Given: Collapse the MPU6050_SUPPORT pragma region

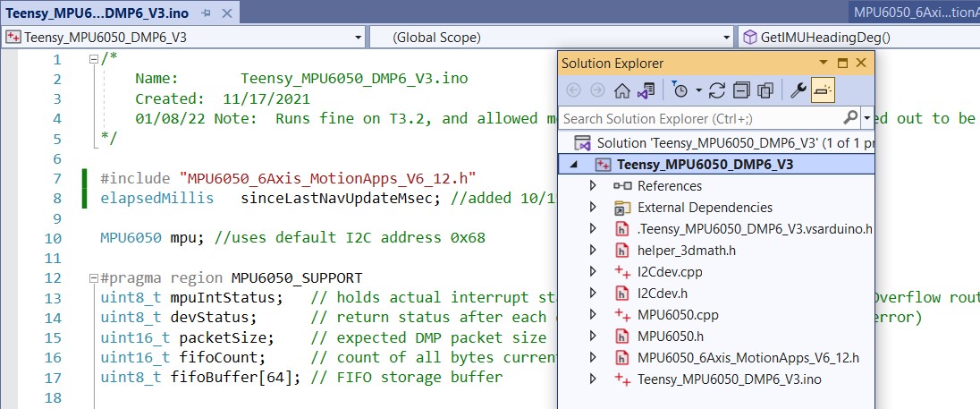Looking at the screenshot, I should pos(94,278).
